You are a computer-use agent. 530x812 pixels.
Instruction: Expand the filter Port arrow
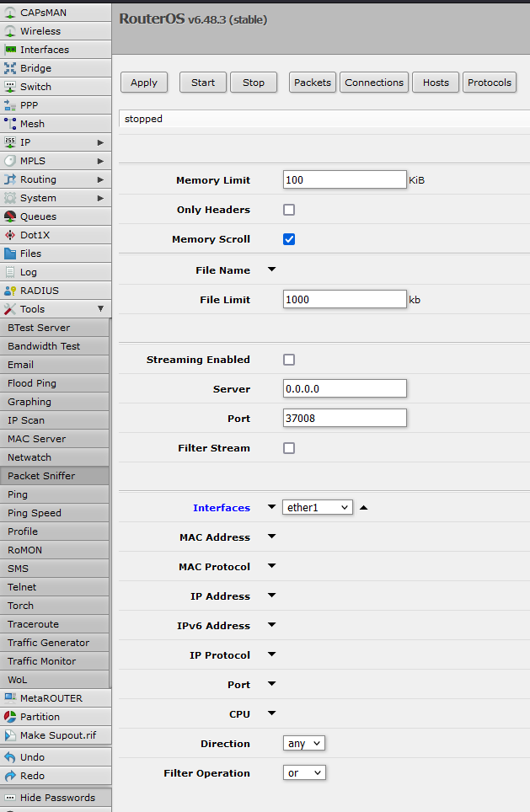point(271,684)
